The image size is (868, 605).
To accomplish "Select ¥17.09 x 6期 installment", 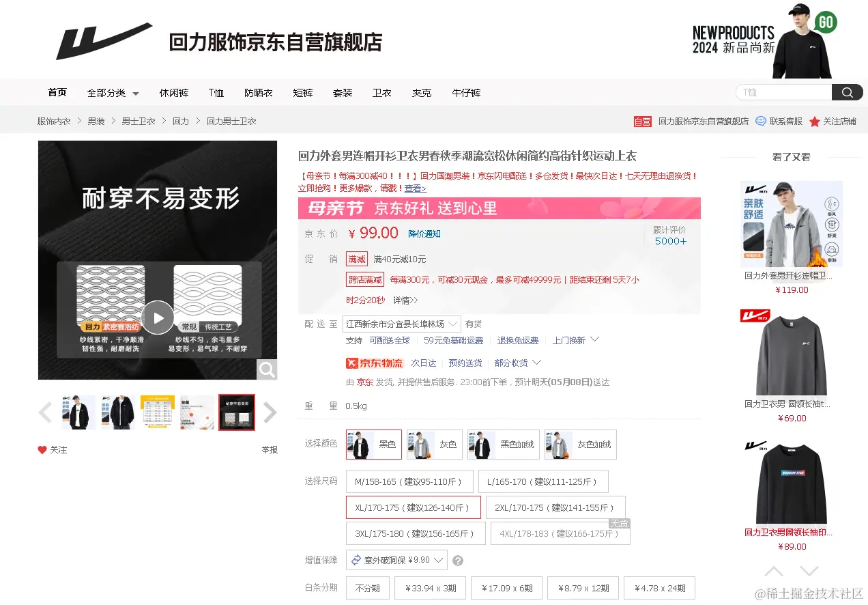I will [507, 588].
